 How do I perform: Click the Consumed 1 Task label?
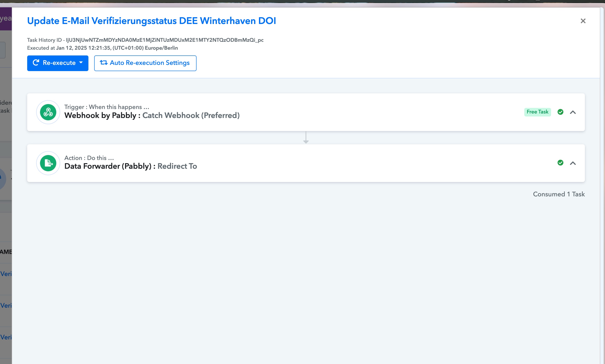coord(559,194)
